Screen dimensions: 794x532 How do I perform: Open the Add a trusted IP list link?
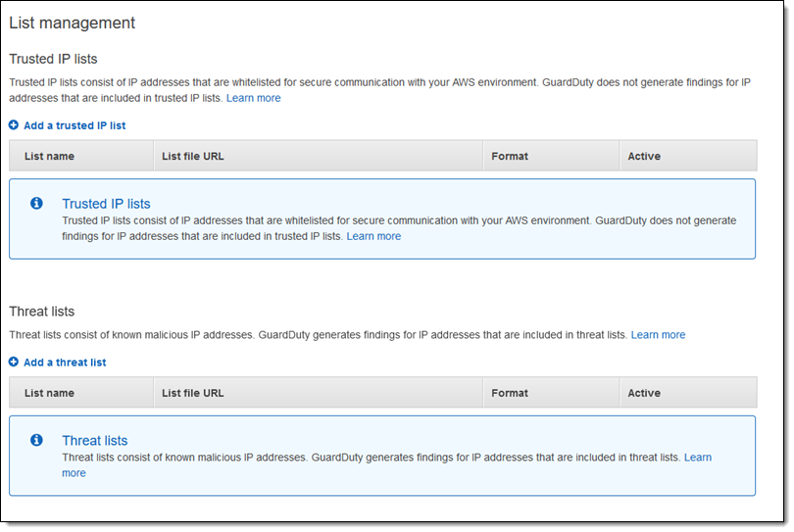point(74,125)
